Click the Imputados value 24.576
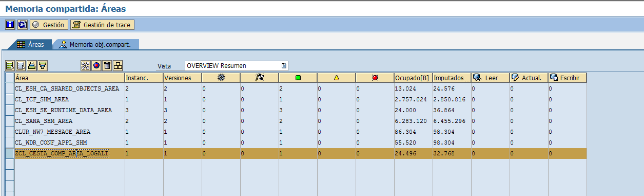Viewport: 644px width, 196px height. (452, 88)
